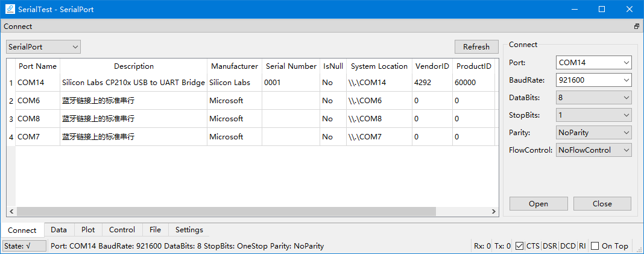Minimize the SerialTest window

pos(575,9)
